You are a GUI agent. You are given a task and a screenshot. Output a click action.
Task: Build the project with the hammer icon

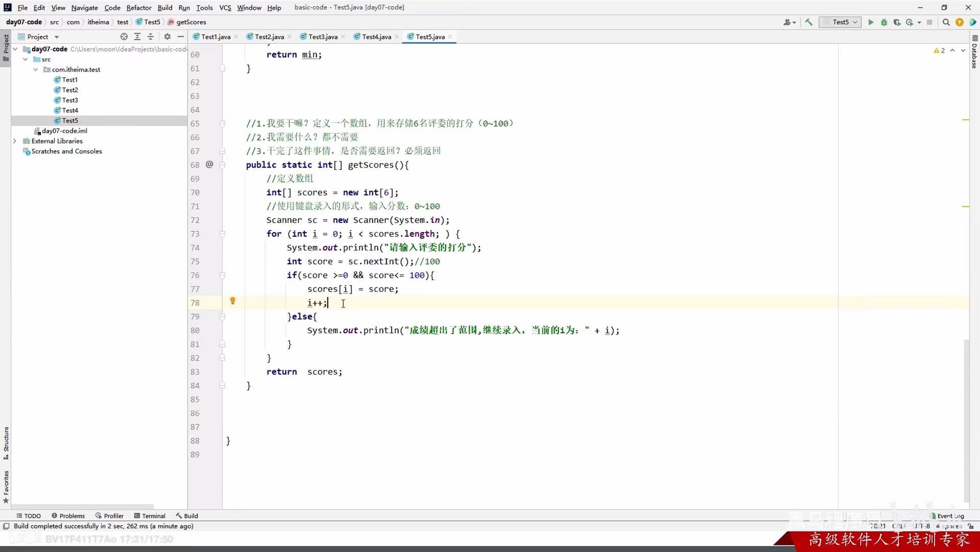point(808,22)
